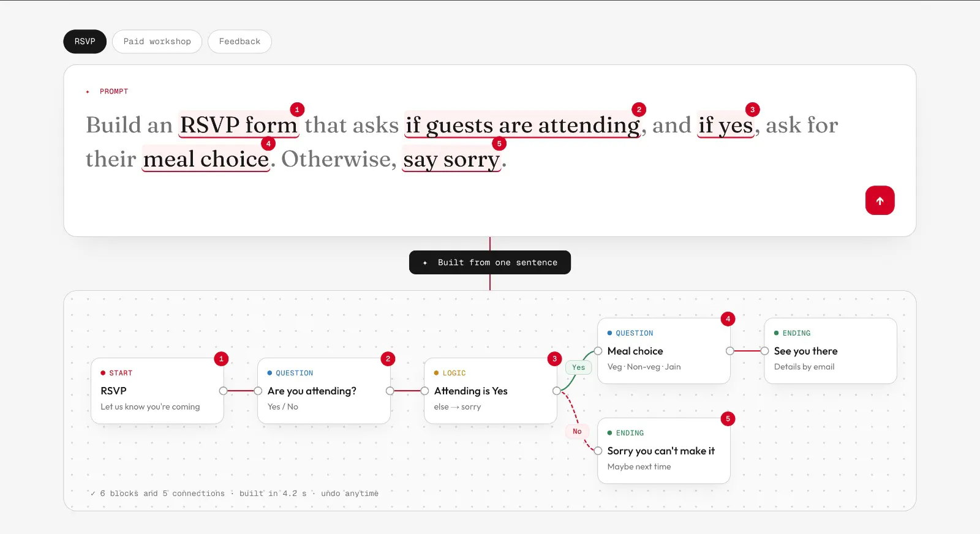Click the 'No' branch label

[x=577, y=431]
